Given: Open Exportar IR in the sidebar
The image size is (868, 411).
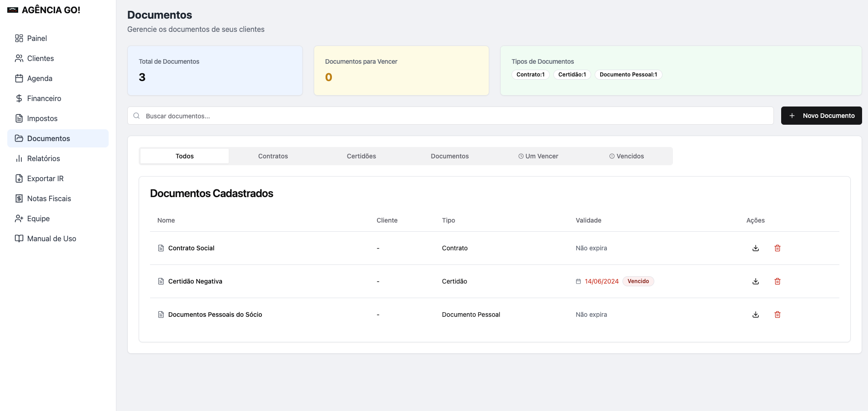Looking at the screenshot, I should pos(58,178).
